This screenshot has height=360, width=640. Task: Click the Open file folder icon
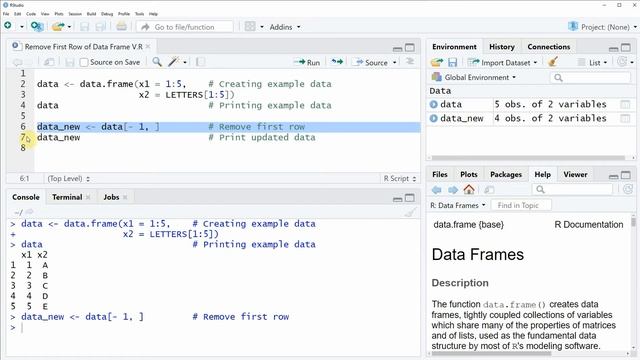[x=58, y=27]
